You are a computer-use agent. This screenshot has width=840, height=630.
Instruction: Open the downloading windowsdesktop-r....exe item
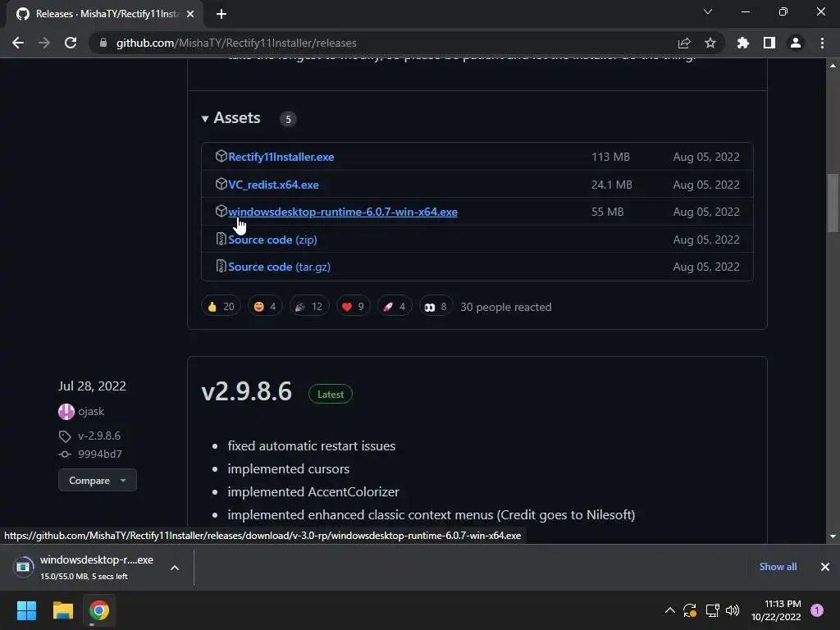click(86, 568)
